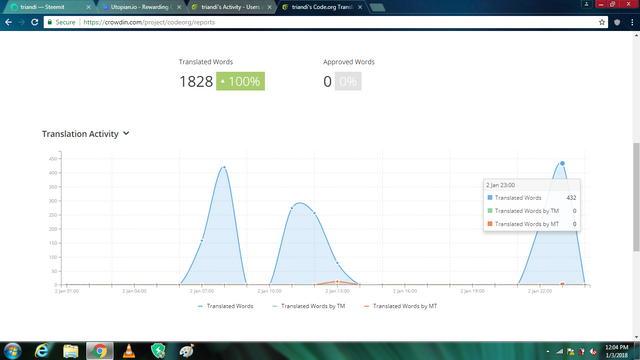Click the Secure padlock indicator
640x360 pixels.
click(x=61, y=22)
